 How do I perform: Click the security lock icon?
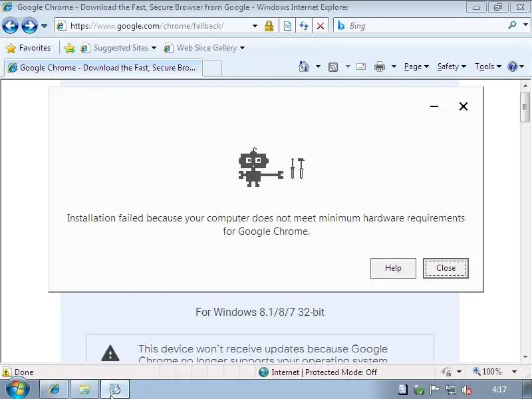coord(269,26)
